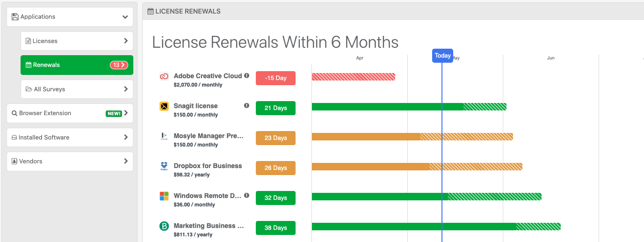Screen dimensions: 644x242
Task: Click the info alert icon beside Adobe Creative Cloud
Action: 246,75
